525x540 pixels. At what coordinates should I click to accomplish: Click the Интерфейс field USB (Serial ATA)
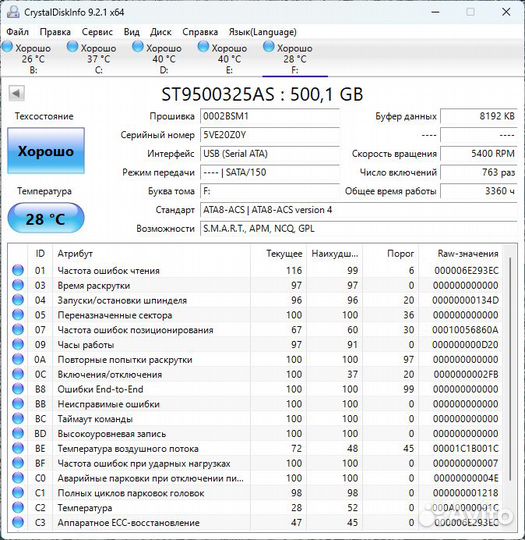click(270, 154)
